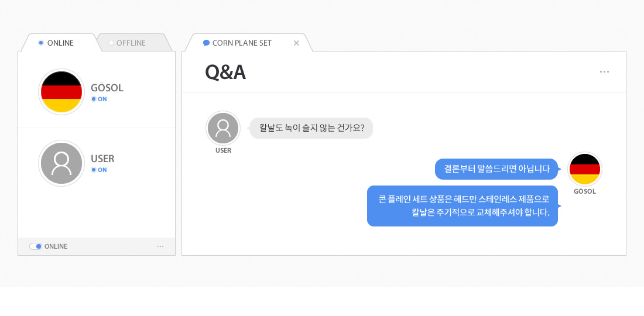The height and width of the screenshot is (316, 644).
Task: Click the two-line blue reply bubble
Action: pos(463,205)
